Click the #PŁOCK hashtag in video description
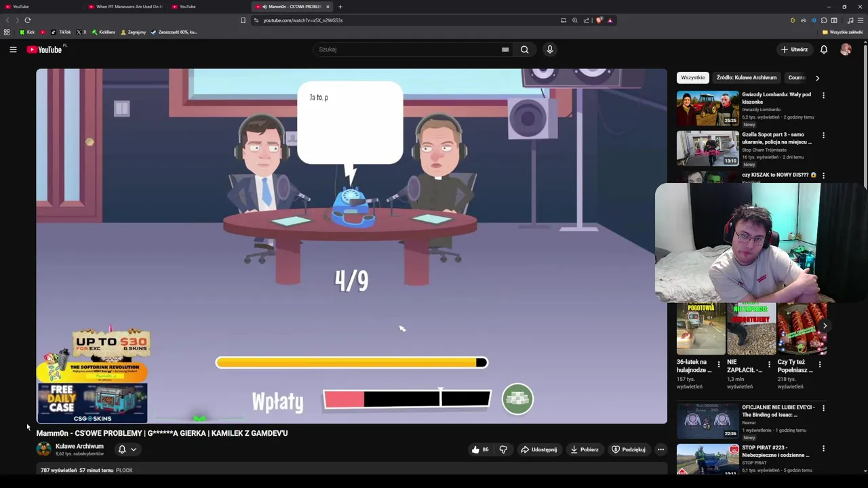 124,470
